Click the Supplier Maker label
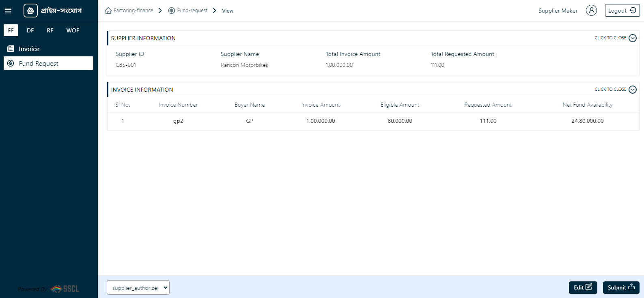Image resolution: width=644 pixels, height=298 pixels. 558,11
